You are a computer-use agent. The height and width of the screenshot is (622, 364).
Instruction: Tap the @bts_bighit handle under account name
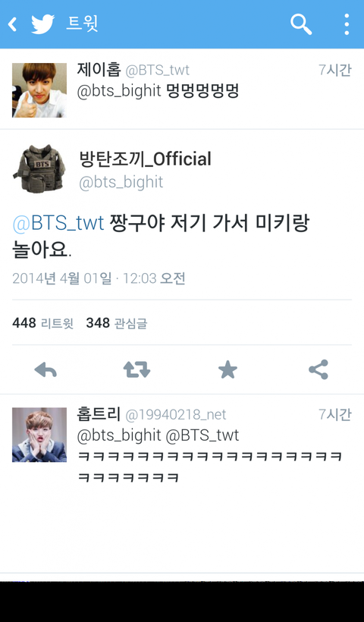coord(121,183)
